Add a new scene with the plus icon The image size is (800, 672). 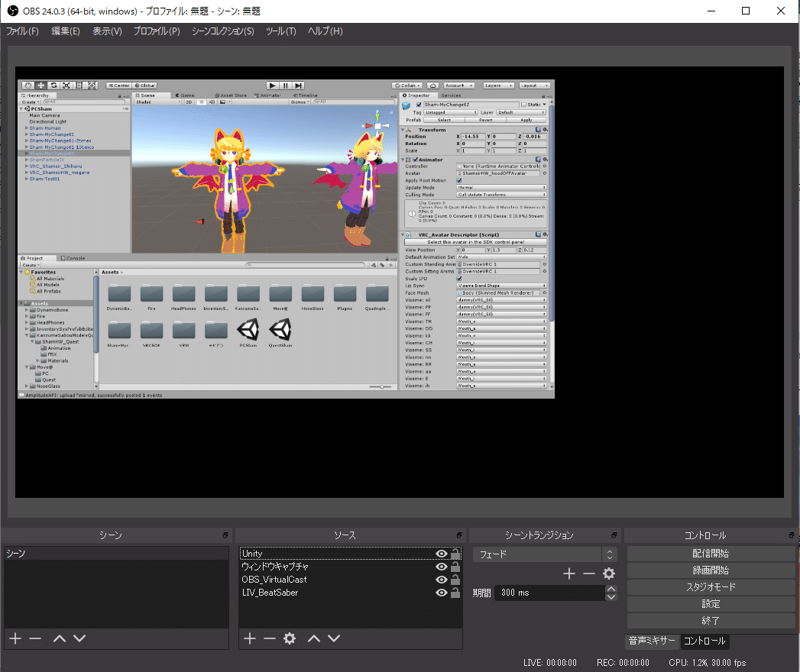click(x=15, y=638)
